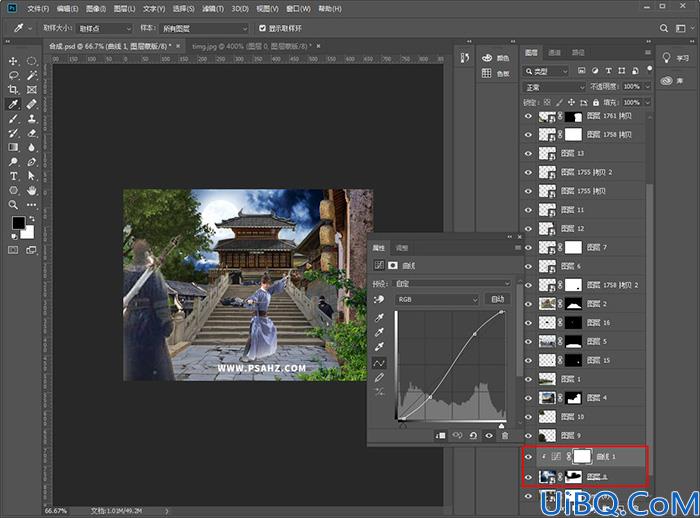Image resolution: width=700 pixels, height=518 pixels.
Task: Open the File menu
Action: click(x=38, y=9)
